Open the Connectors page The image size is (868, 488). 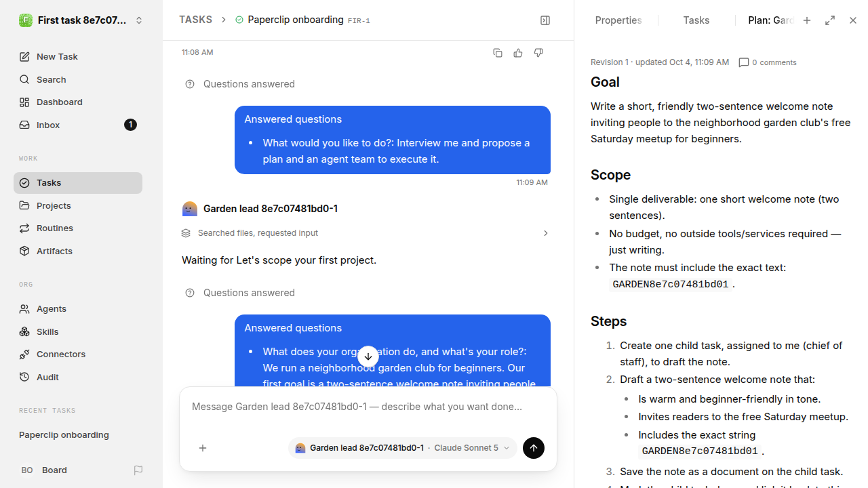point(78,354)
